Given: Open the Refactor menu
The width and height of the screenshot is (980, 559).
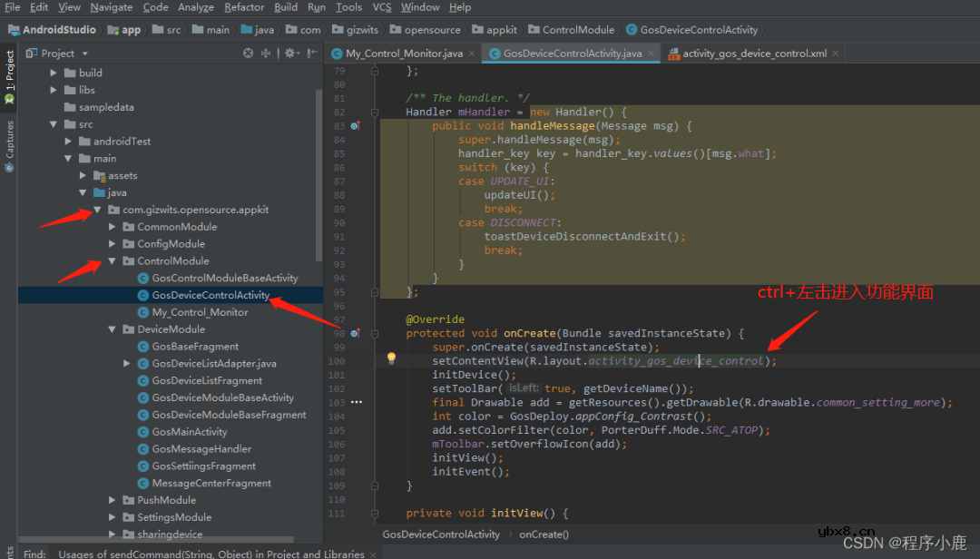Looking at the screenshot, I should tap(244, 7).
